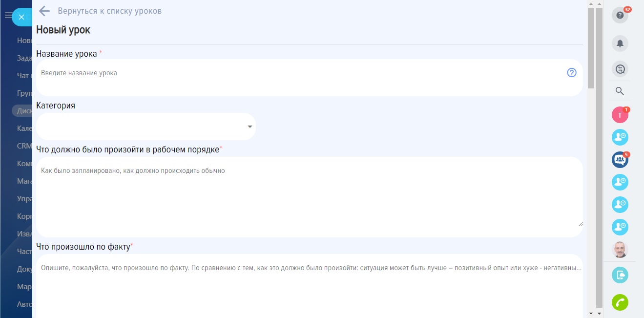The width and height of the screenshot is (644, 318).
Task: Open 'Вернуться к списку уроков' link
Action: click(110, 11)
